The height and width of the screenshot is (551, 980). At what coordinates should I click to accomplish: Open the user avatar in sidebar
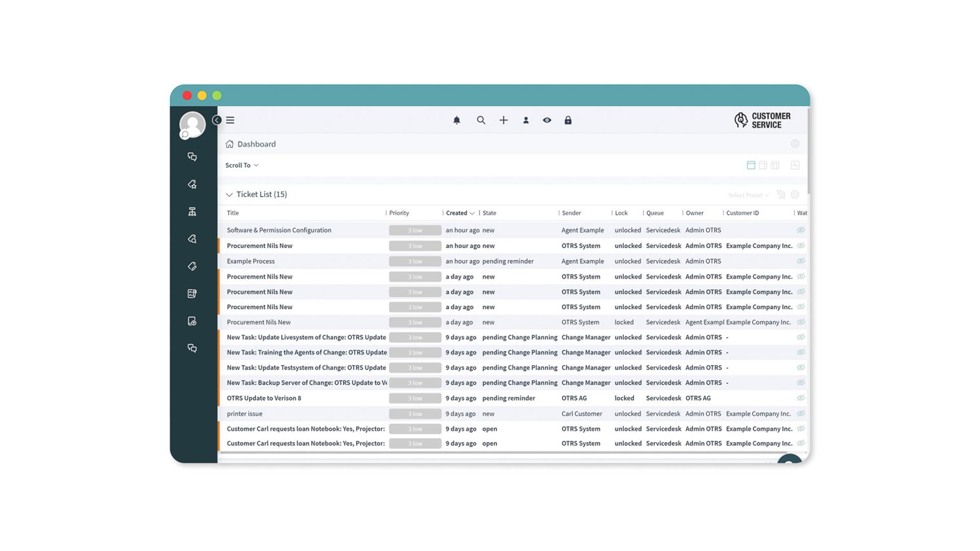pyautogui.click(x=192, y=124)
